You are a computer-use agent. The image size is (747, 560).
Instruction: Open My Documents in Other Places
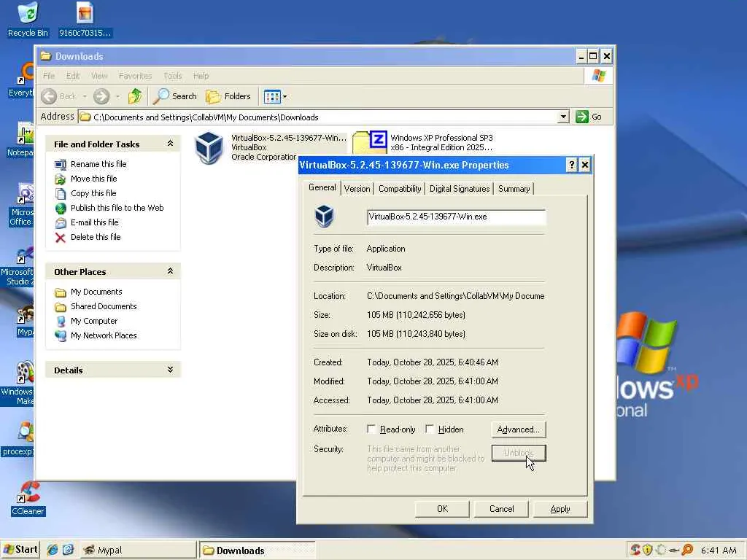click(96, 292)
